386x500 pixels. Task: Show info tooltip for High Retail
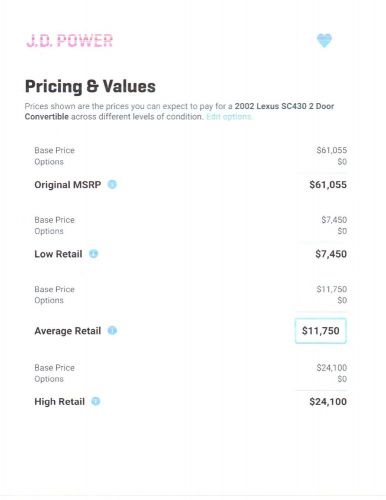click(96, 401)
